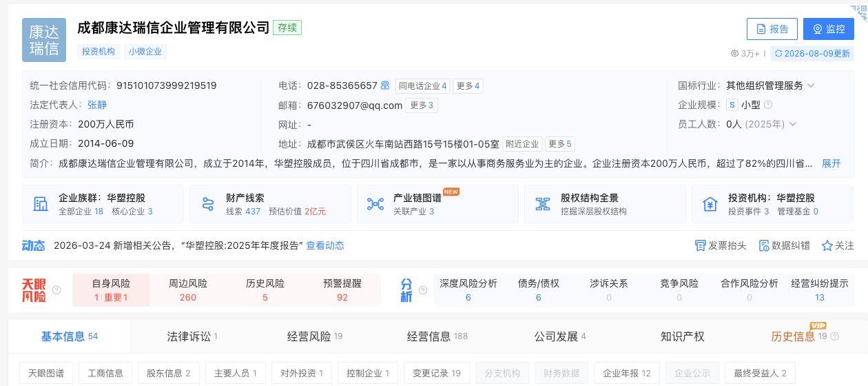Switch to 基本信息 tab
Viewport: 868px width, 386px height.
click(x=70, y=336)
